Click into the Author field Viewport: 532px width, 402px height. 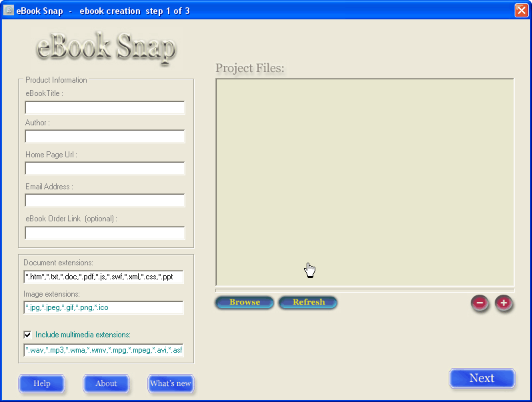point(105,137)
